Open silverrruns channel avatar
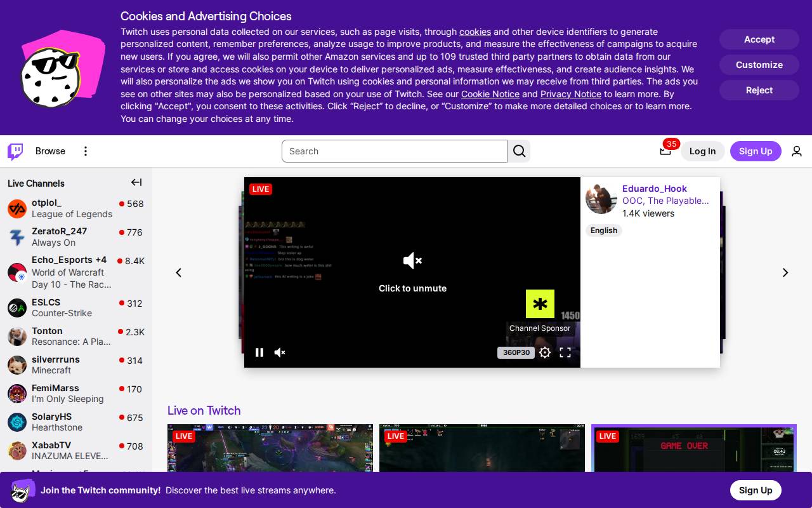The image size is (812, 508). tap(17, 365)
